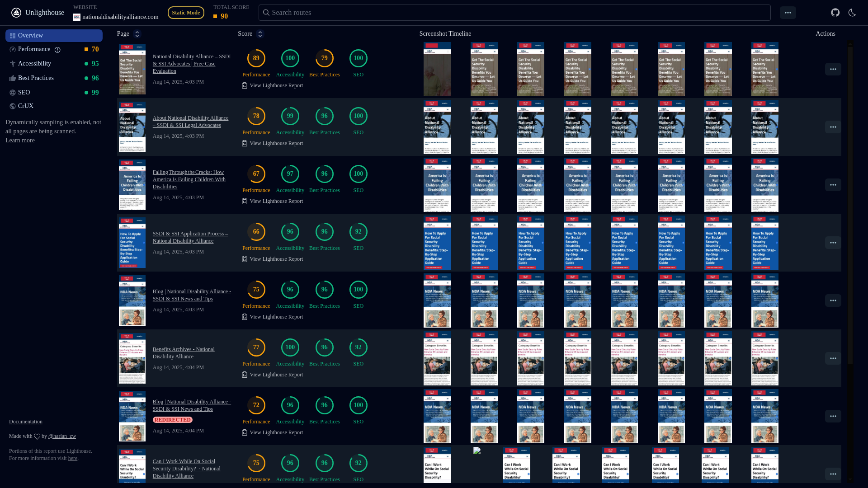The height and width of the screenshot is (488, 868).
Task: Click the Made with heart icon
Action: click(37, 436)
